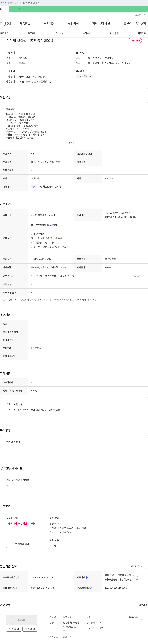The width and height of the screenshot is (148, 644).
Task: Click company name 알뜰식품
Action: [67, 617]
